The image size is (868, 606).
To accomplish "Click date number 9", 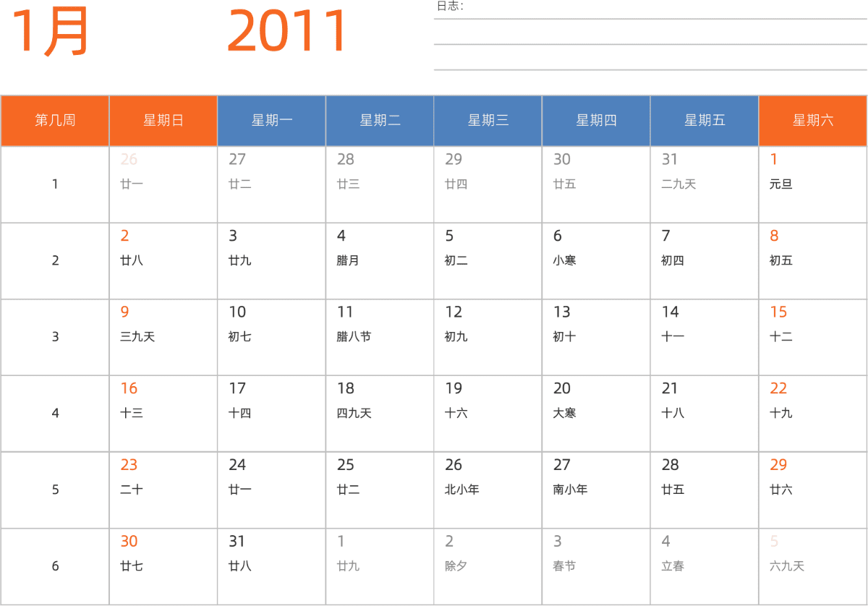I will pyautogui.click(x=124, y=312).
